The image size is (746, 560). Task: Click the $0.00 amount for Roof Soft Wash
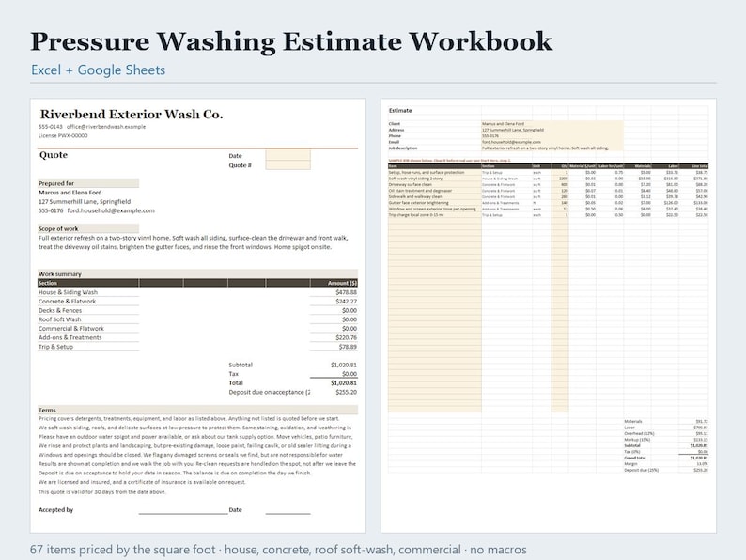pyautogui.click(x=350, y=319)
